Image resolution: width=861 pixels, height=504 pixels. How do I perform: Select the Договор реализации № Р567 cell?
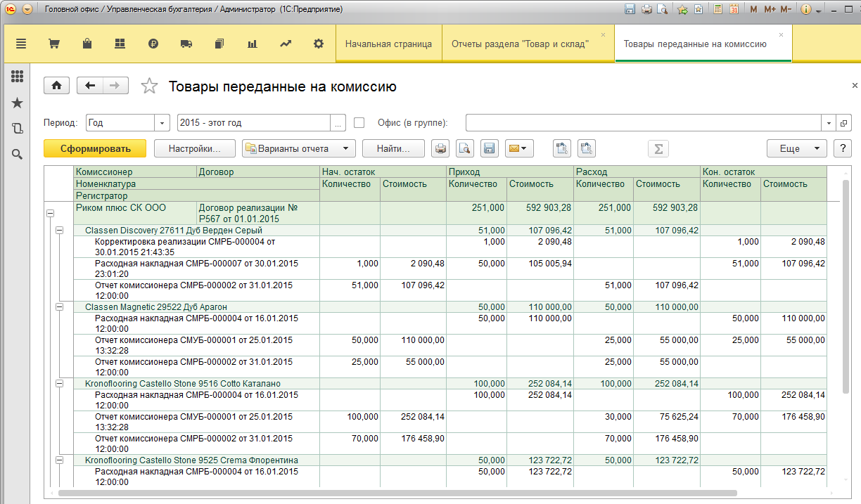257,213
